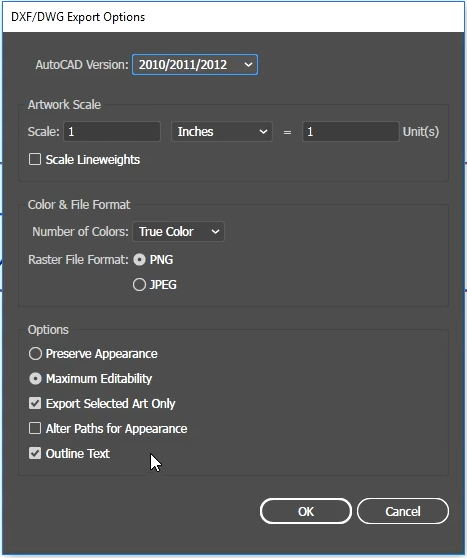Viewport: 467px width, 558px height.
Task: Click the Number of Colors label
Action: coord(80,232)
